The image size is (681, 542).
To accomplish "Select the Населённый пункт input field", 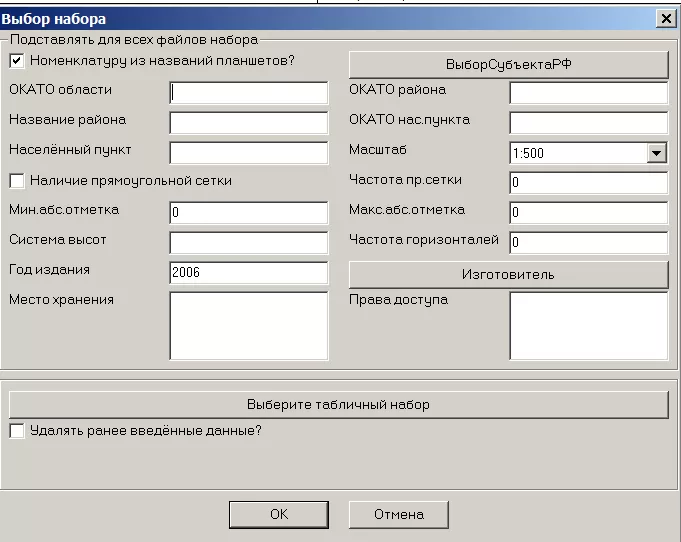I will tap(248, 153).
